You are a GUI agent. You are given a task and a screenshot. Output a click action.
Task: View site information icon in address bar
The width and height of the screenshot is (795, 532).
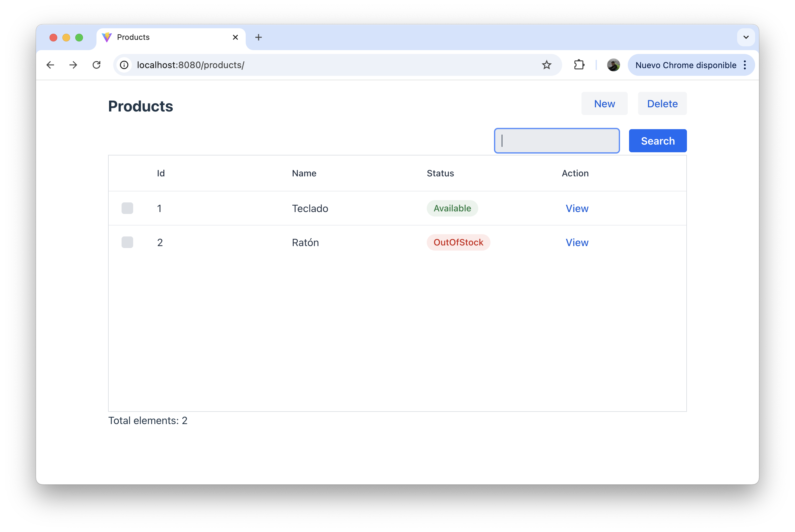click(x=124, y=65)
